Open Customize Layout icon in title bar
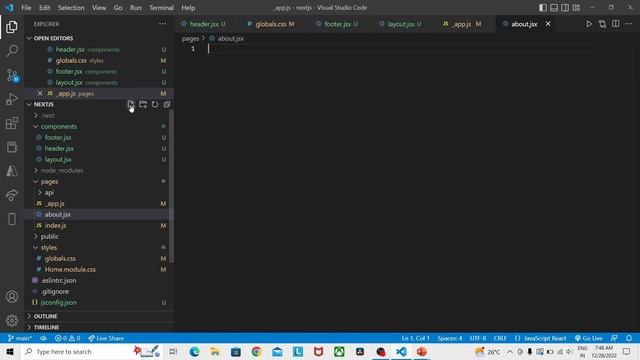The image size is (640, 360). coord(576,8)
